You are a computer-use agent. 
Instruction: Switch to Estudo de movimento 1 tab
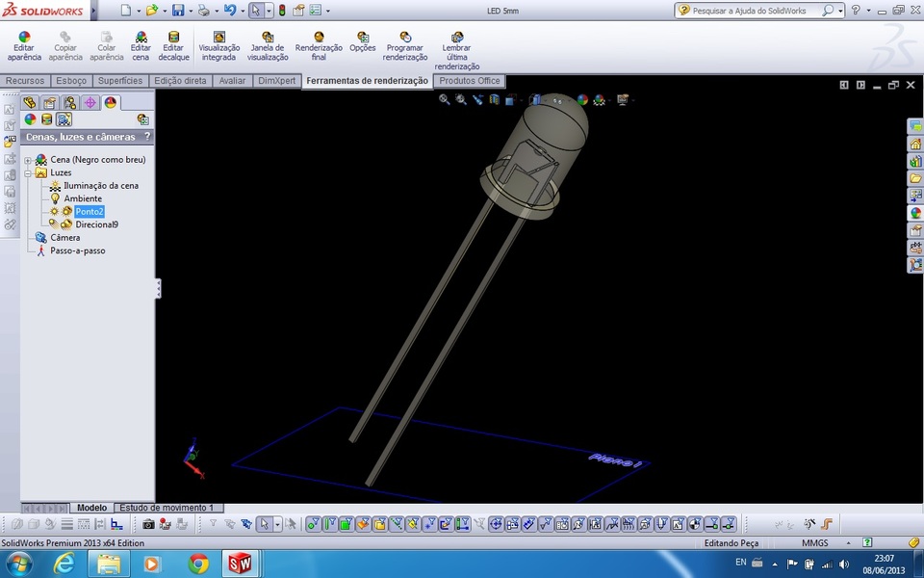(x=165, y=507)
